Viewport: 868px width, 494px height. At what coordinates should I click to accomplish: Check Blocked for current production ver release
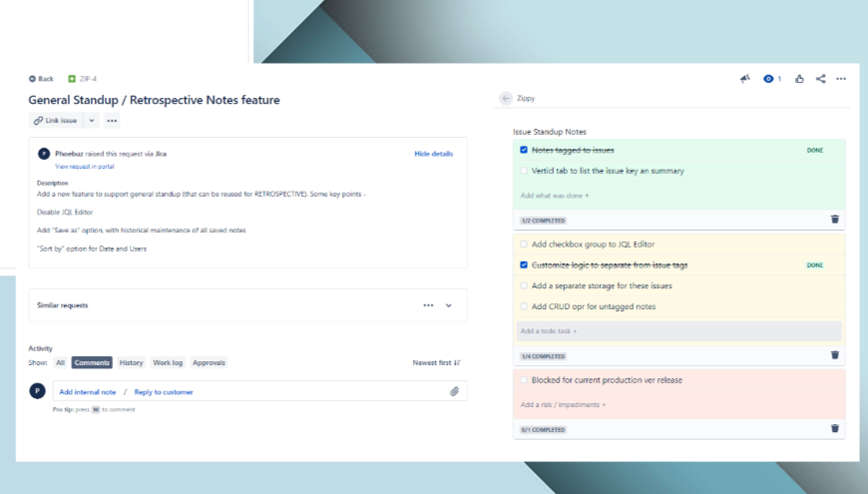[x=524, y=380]
